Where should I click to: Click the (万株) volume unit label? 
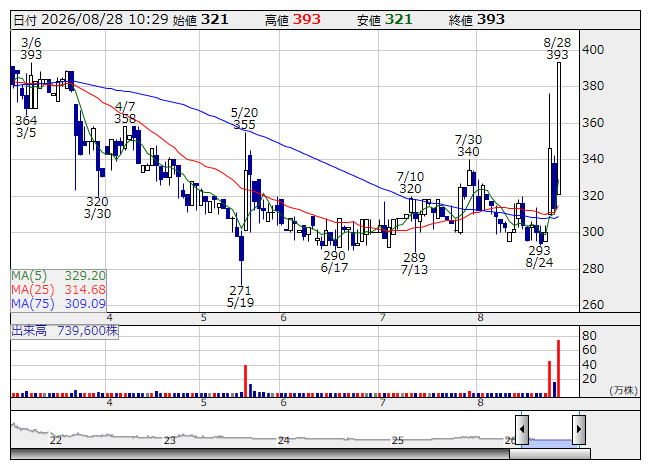[x=623, y=390]
